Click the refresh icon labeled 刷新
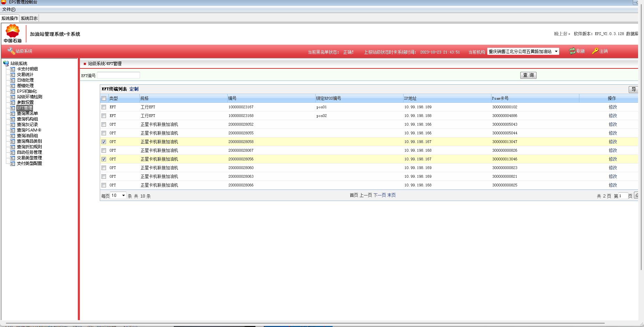644x327 pixels. click(x=572, y=51)
